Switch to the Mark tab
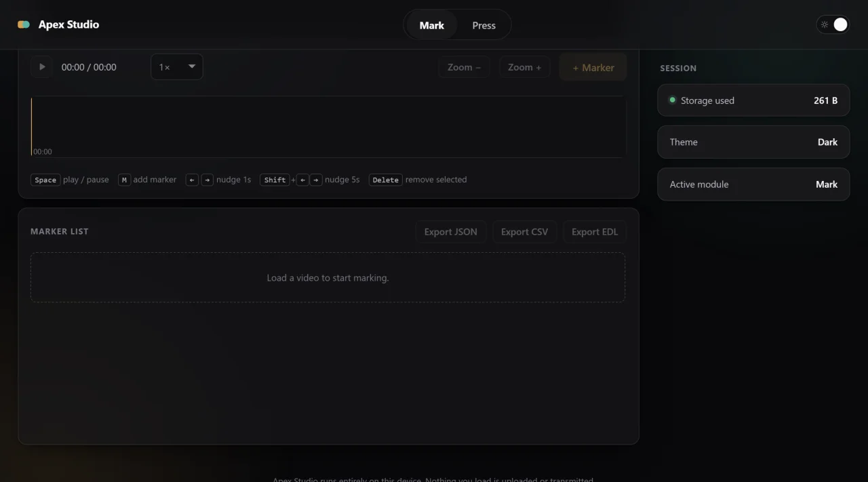This screenshot has height=482, width=868. pyautogui.click(x=432, y=25)
